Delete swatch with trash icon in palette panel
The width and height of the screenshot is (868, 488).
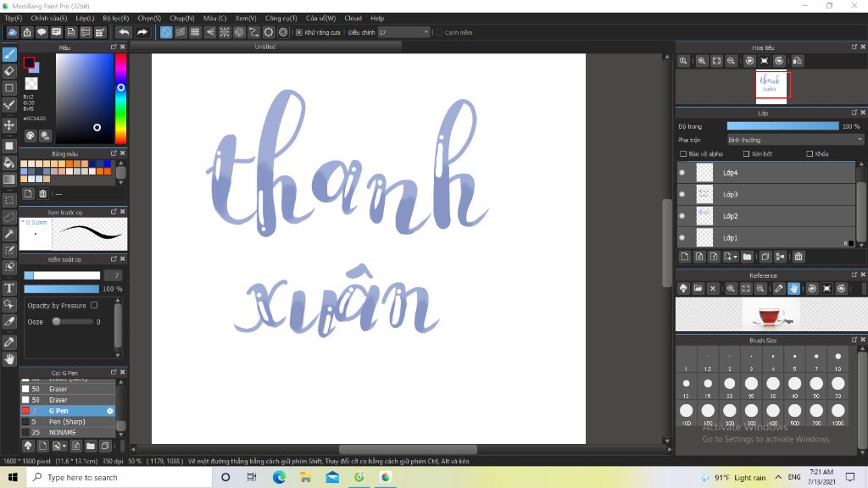[42, 194]
